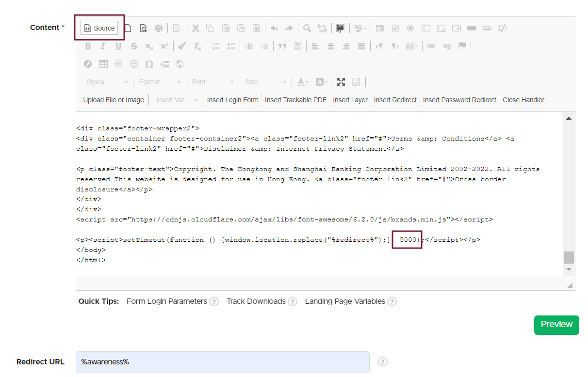The width and height of the screenshot is (588, 377).
Task: Insert a Table using the table icon
Action: [103, 64]
